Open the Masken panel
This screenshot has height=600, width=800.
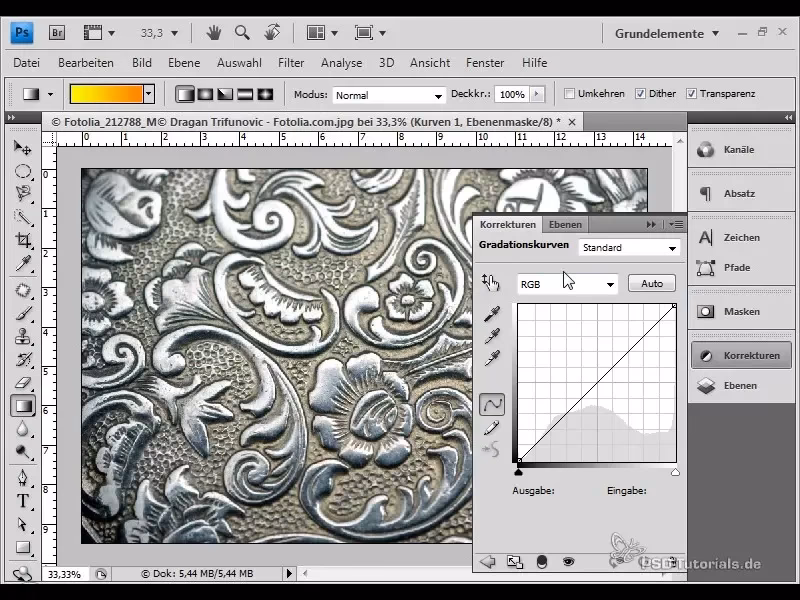(x=741, y=312)
